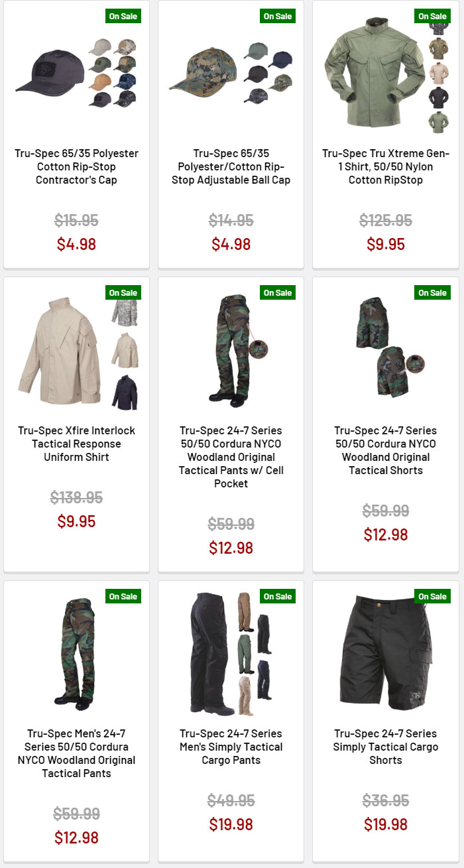Open Simply Tactical Cargo Shorts title link
Image resolution: width=464 pixels, height=868 pixels.
(386, 747)
